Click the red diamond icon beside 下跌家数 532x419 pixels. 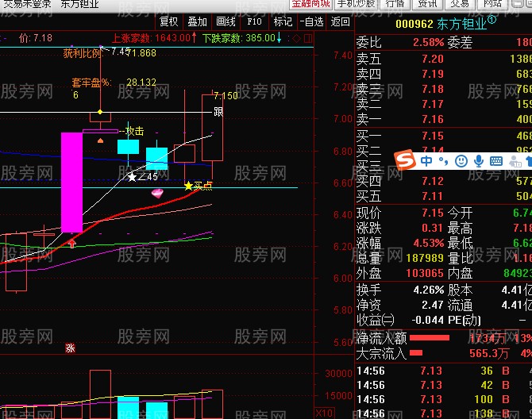tap(296, 38)
